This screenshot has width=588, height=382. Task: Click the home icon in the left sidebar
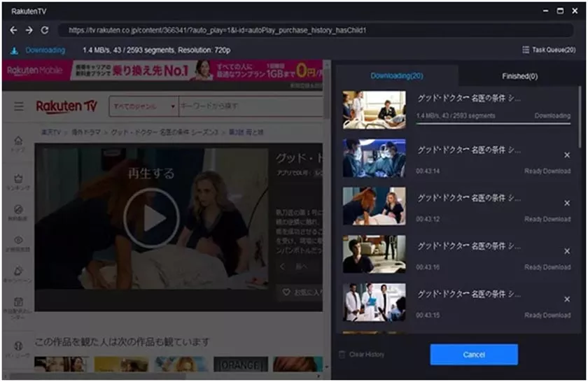tap(18, 141)
